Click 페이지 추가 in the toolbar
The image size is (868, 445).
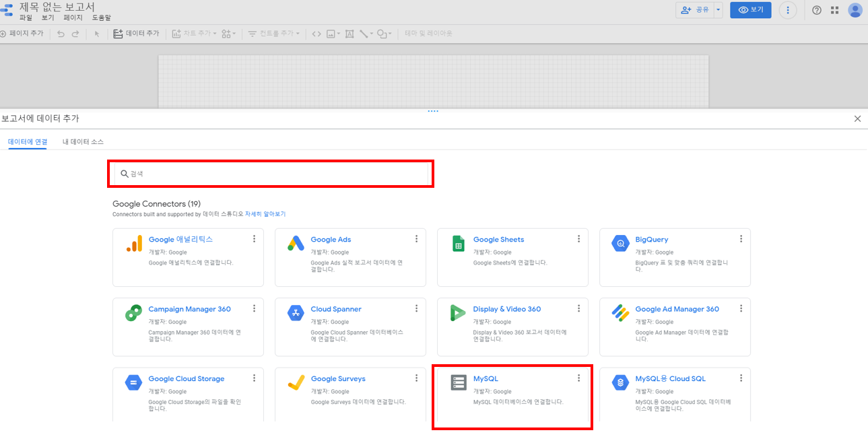(22, 34)
